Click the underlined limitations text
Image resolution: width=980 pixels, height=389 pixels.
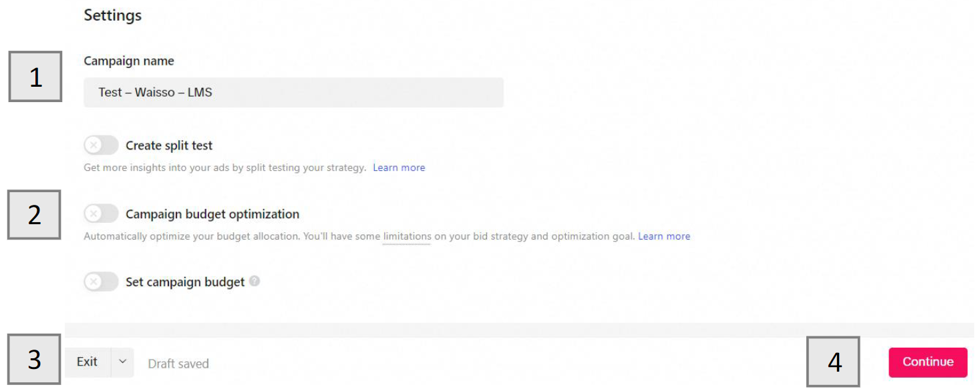pos(406,236)
